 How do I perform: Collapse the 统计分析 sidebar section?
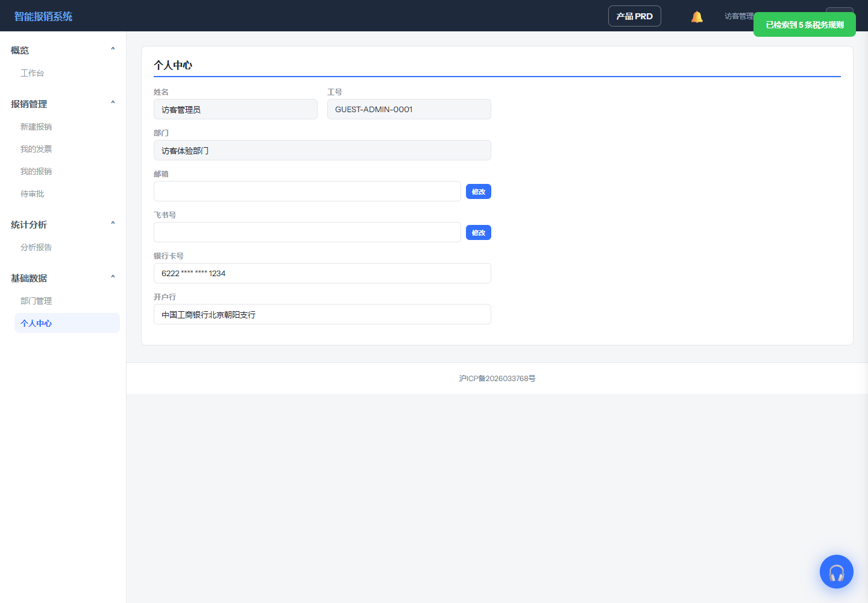(x=63, y=224)
